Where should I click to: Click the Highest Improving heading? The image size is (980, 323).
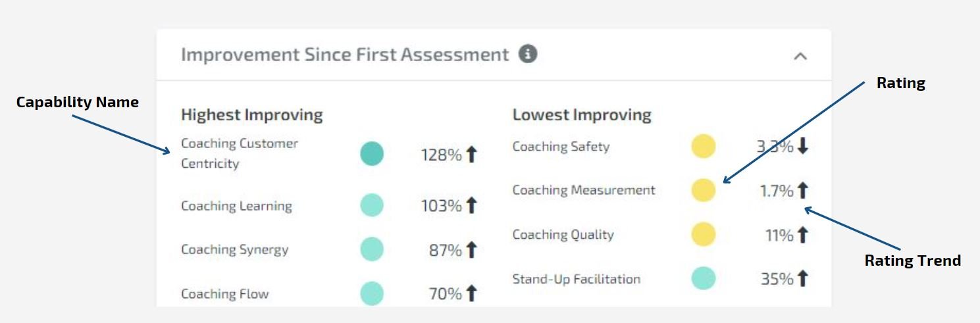coord(252,115)
